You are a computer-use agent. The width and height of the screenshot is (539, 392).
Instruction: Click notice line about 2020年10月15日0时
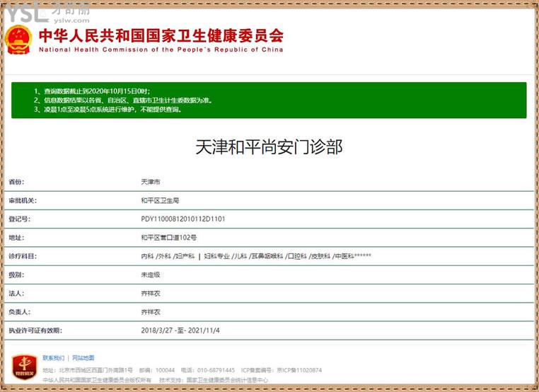92,91
